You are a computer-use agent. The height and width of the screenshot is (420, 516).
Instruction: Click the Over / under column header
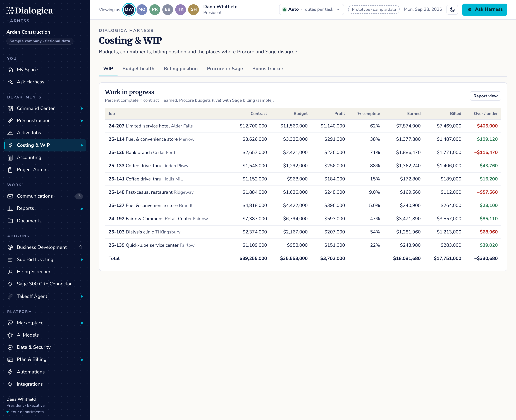[486, 114]
